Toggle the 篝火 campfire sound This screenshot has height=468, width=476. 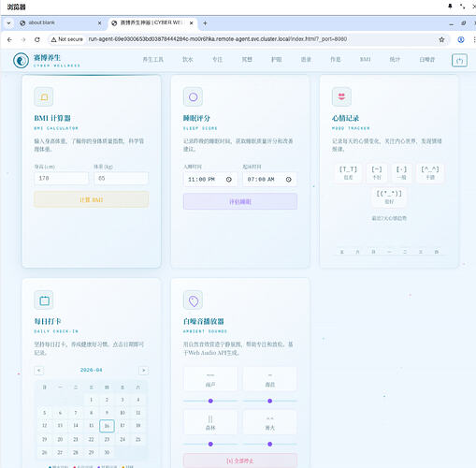270,422
